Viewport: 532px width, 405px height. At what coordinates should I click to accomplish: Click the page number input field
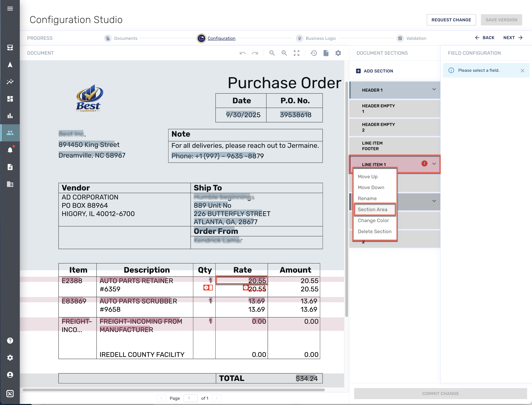click(x=190, y=398)
